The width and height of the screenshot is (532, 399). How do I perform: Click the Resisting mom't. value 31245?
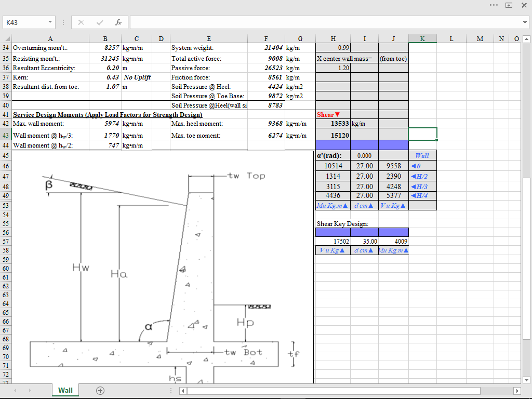pyautogui.click(x=105, y=58)
